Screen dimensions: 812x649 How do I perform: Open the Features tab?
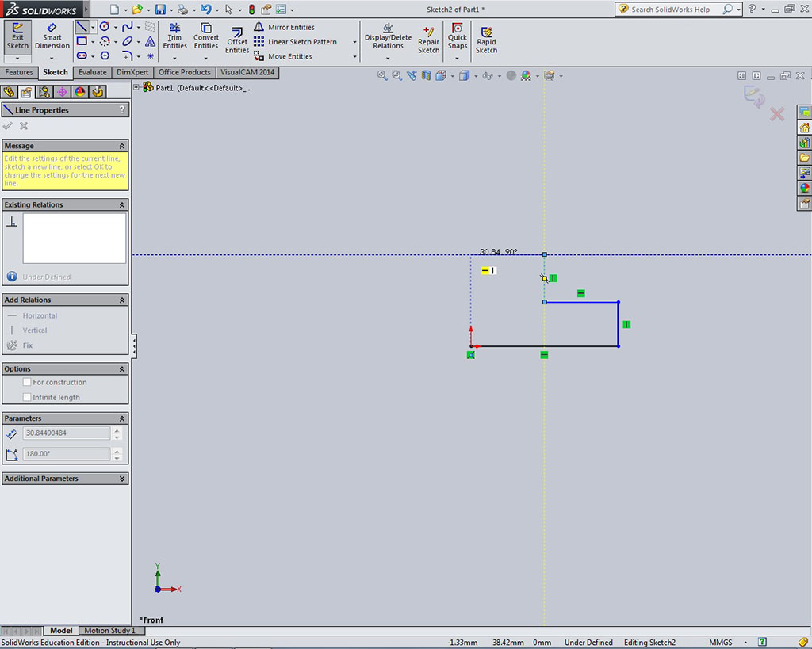click(x=19, y=72)
